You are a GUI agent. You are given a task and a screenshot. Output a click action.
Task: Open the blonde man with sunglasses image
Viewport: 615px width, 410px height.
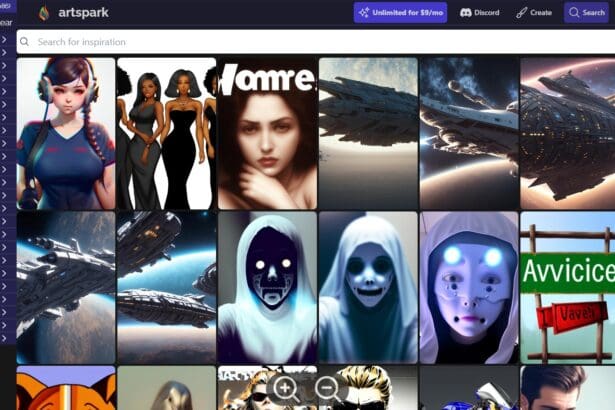click(368, 388)
